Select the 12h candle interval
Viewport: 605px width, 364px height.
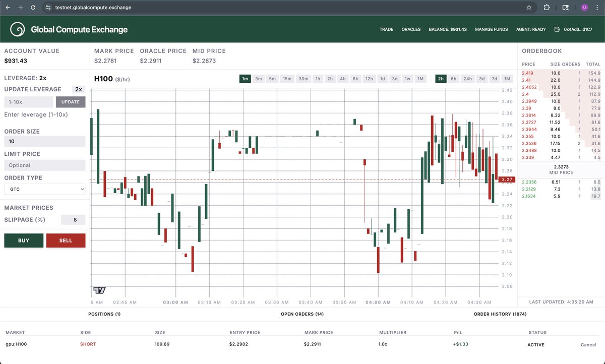coord(369,79)
